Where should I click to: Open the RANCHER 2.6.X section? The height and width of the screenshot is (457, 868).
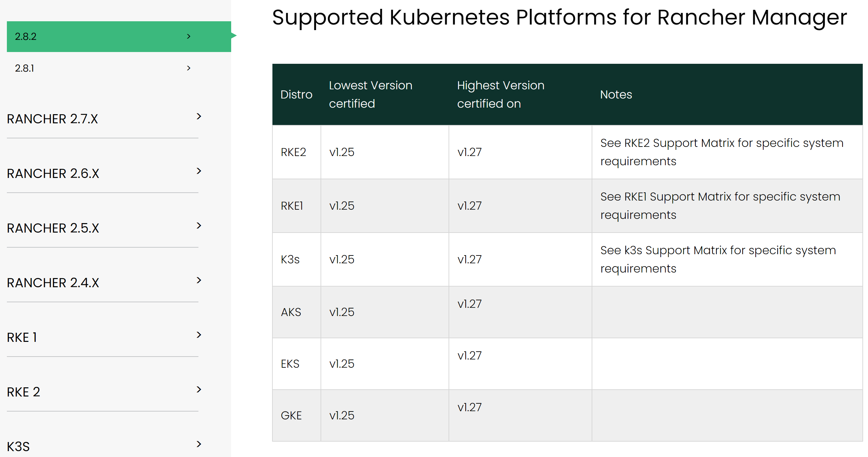coord(53,173)
